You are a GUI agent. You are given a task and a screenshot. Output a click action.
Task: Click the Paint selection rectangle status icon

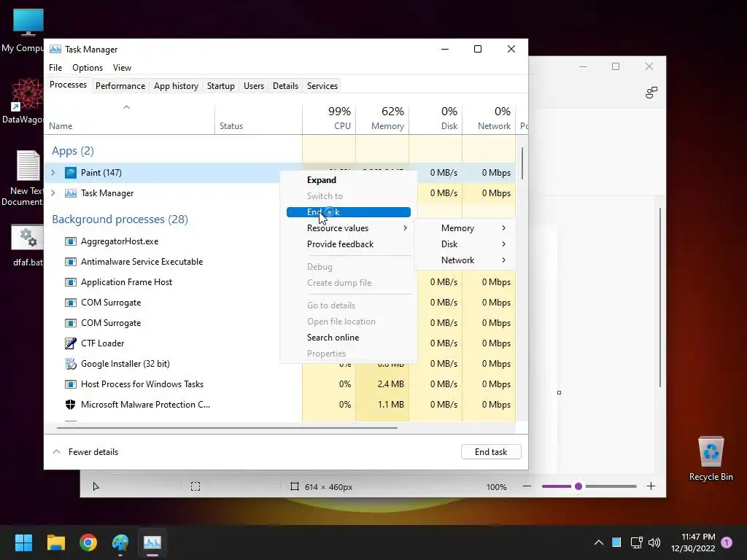pyautogui.click(x=196, y=486)
